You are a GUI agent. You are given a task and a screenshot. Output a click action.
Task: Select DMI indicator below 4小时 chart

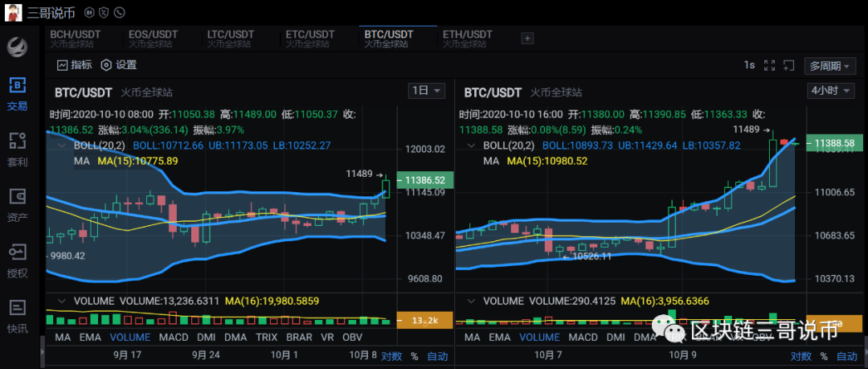point(616,337)
